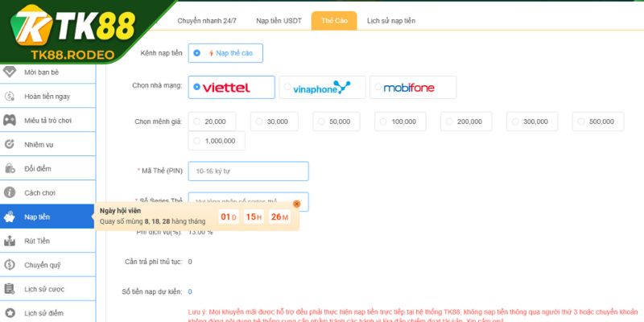Click the Rút Tiền withdraw icon
The height and width of the screenshot is (322, 644).
[10, 241]
